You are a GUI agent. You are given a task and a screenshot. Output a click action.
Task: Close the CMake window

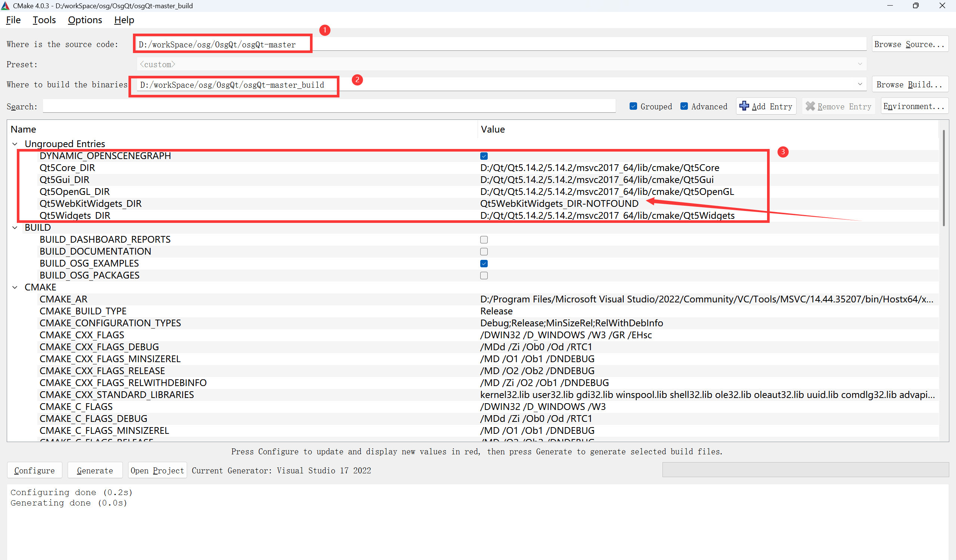[x=942, y=6]
